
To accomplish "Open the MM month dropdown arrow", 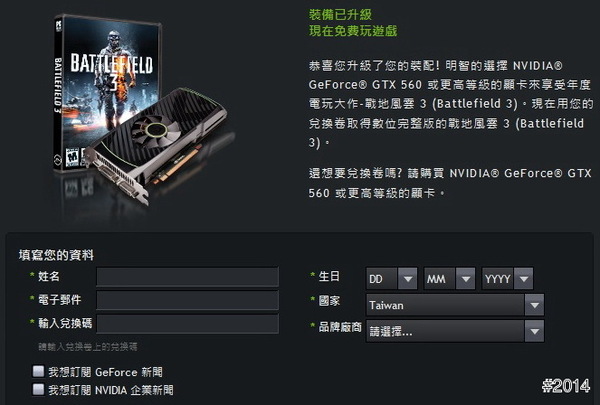I will coord(465,278).
